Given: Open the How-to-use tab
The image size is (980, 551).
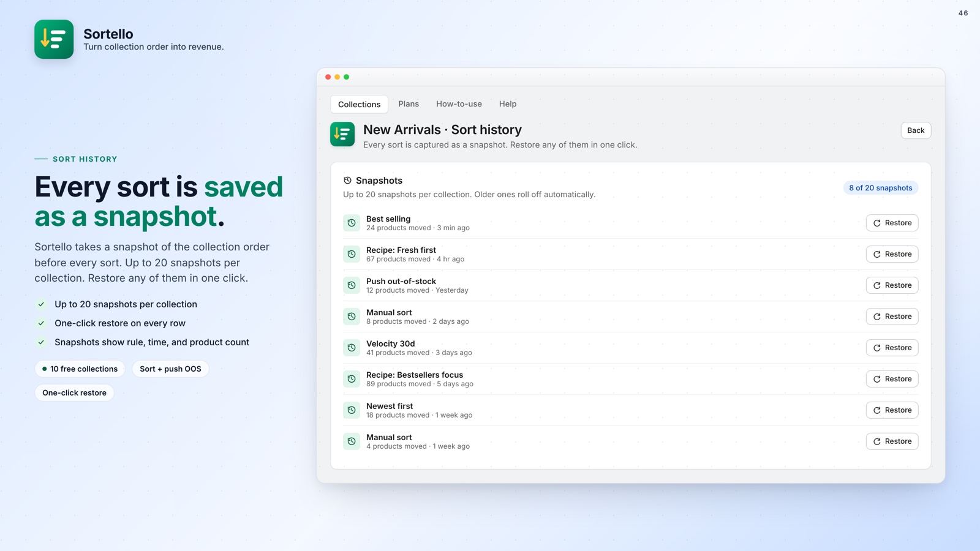Looking at the screenshot, I should (459, 104).
